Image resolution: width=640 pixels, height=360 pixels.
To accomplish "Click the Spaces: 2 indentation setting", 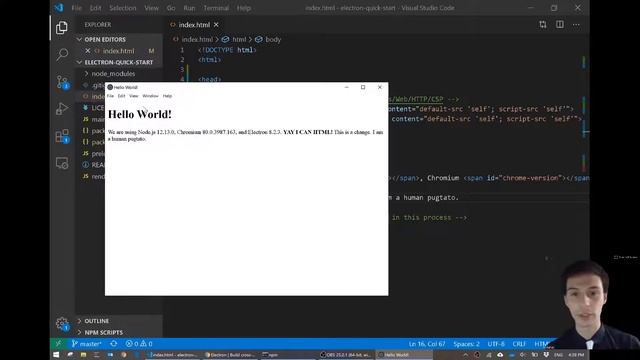I will [466, 344].
